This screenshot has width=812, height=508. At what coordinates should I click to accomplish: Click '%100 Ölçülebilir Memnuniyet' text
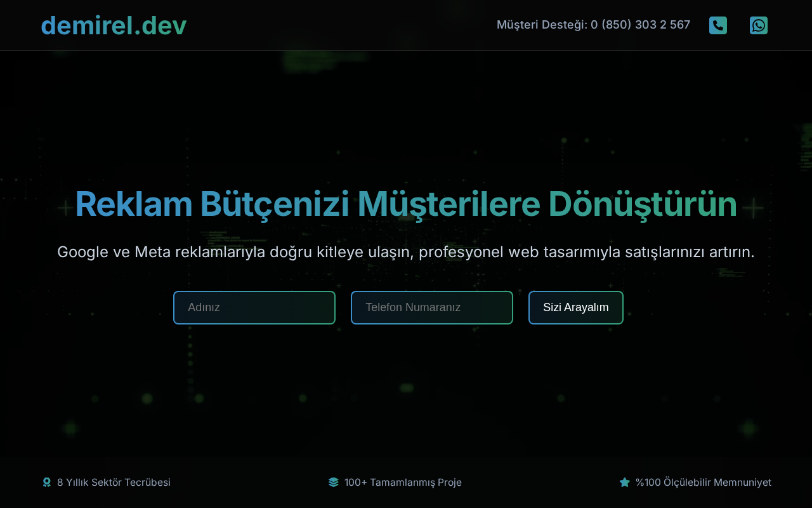click(703, 483)
